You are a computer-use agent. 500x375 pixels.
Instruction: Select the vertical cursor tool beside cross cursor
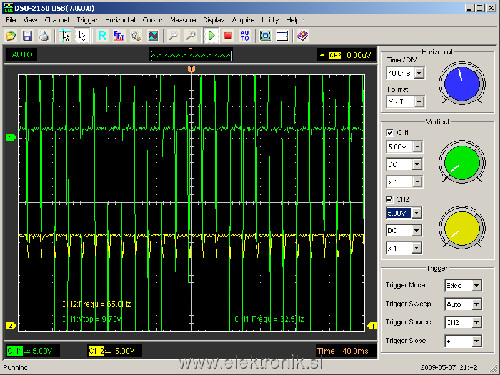[x=82, y=36]
